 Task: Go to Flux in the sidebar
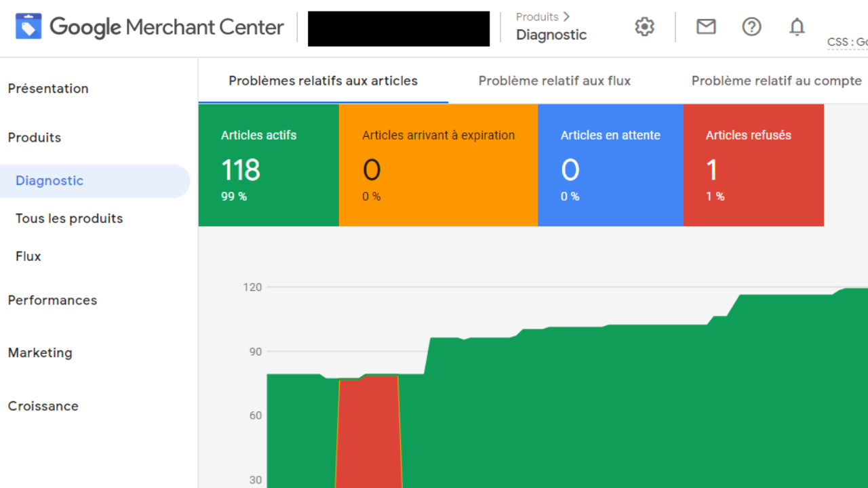pos(28,256)
